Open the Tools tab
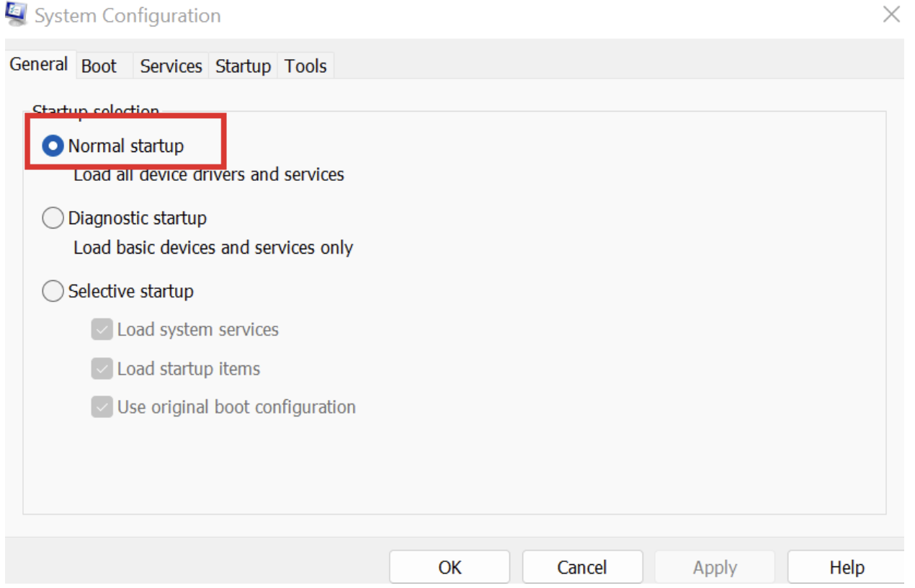Image resolution: width=915 pixels, height=588 pixels. (305, 66)
